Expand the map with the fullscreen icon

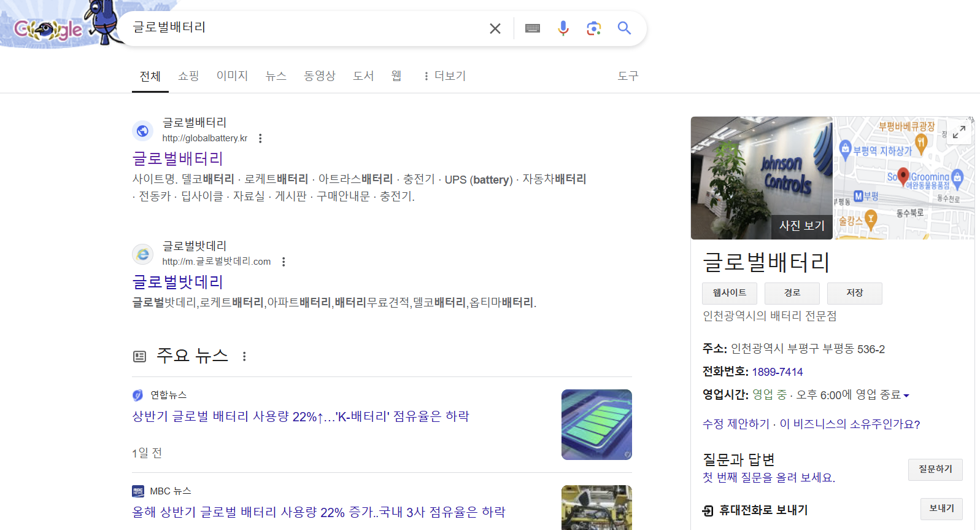pos(959,132)
